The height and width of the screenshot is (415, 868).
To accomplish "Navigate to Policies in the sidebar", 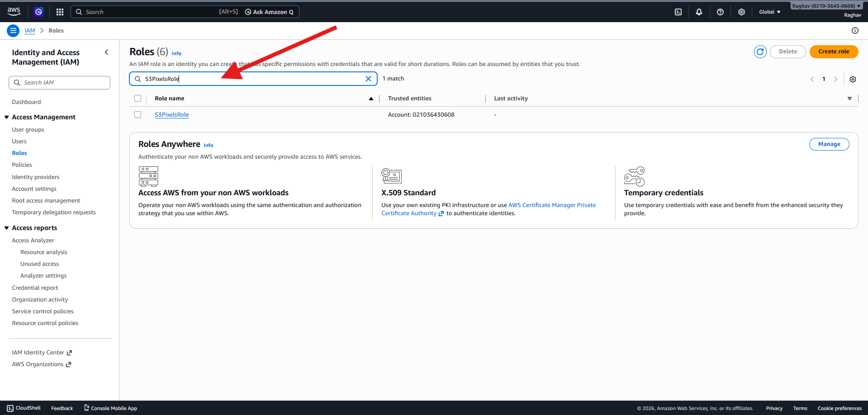I will coord(22,165).
